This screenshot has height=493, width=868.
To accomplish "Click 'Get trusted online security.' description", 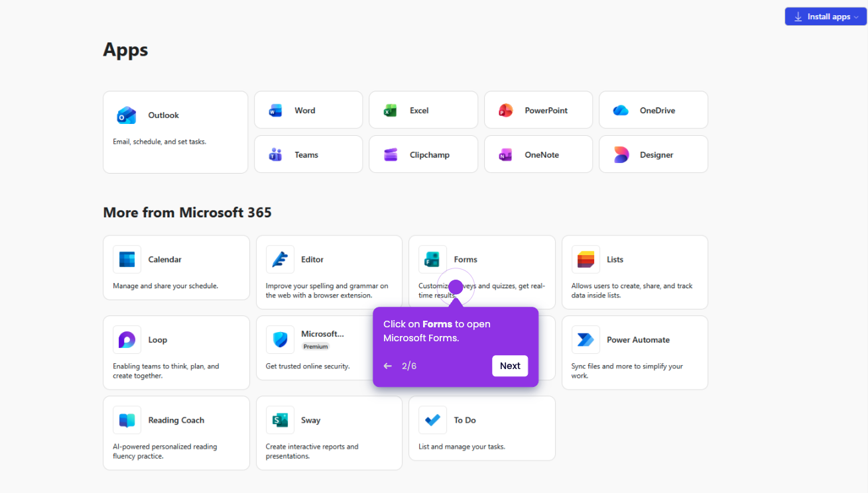I will coord(308,366).
